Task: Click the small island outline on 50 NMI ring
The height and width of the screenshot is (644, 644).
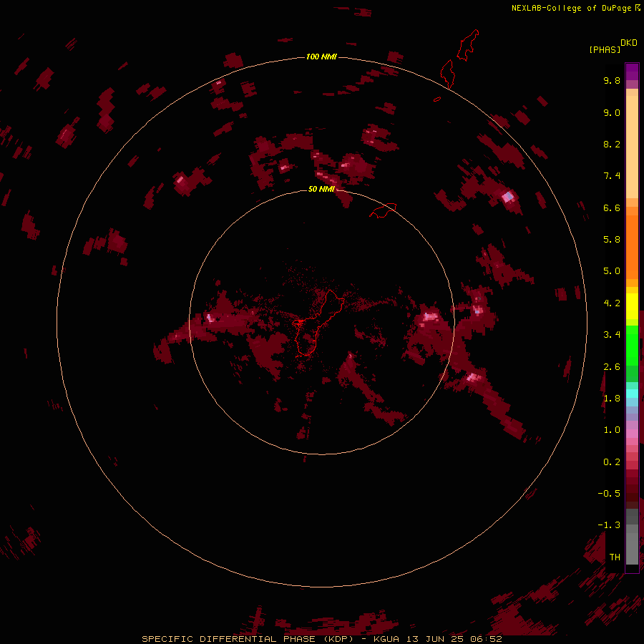Action: pos(383,210)
